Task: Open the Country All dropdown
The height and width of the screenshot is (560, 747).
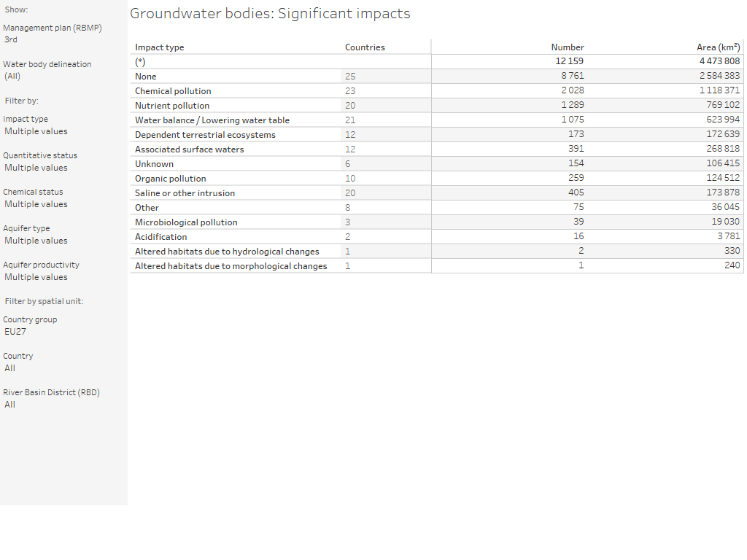Action: pyautogui.click(x=9, y=368)
